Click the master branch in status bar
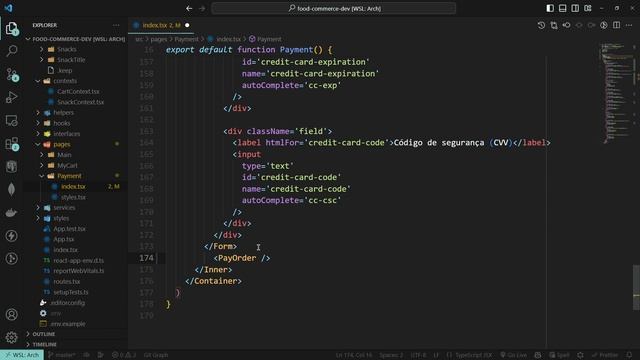 click(x=62, y=355)
